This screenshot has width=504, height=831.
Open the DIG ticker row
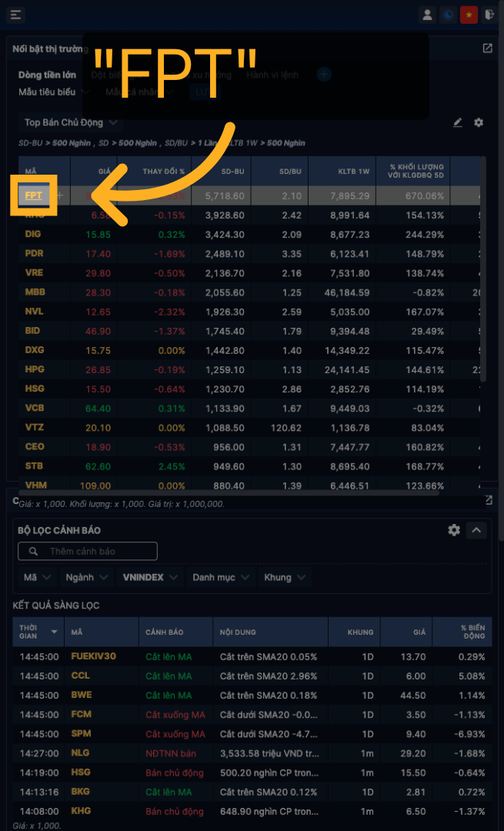point(33,234)
